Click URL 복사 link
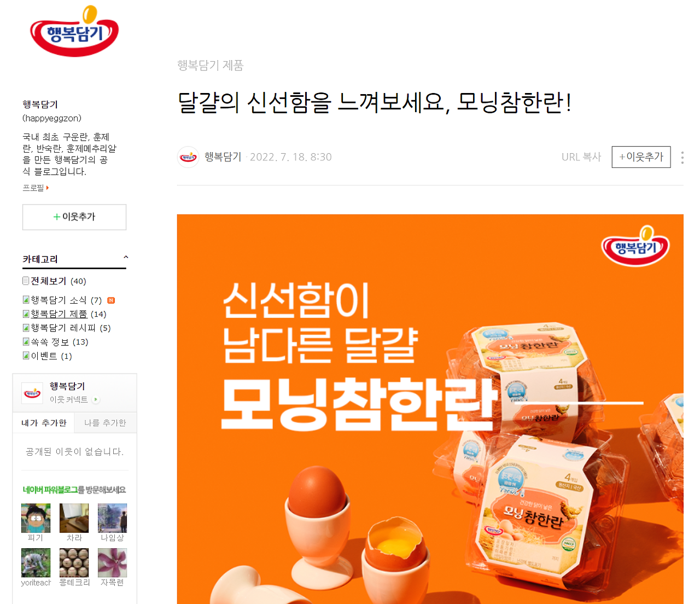Viewport: 700px width, 604px height. (x=581, y=157)
